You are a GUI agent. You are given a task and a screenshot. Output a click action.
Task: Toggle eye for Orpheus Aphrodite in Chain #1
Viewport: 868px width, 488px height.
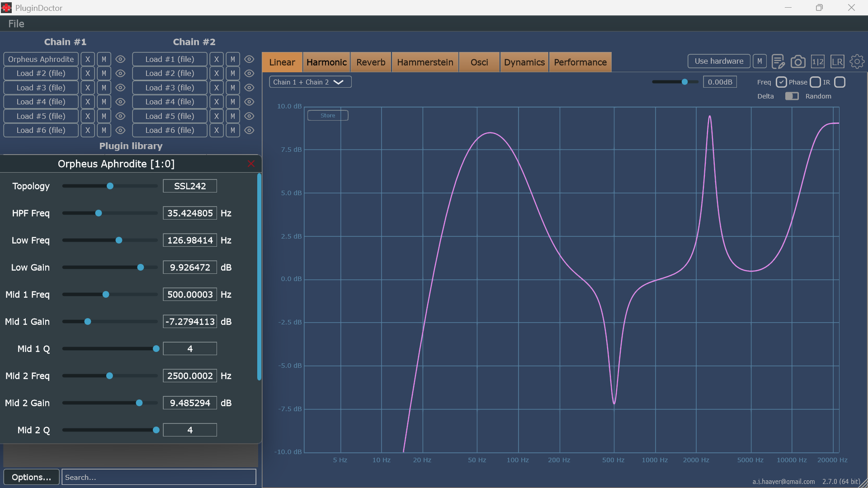[x=120, y=59]
